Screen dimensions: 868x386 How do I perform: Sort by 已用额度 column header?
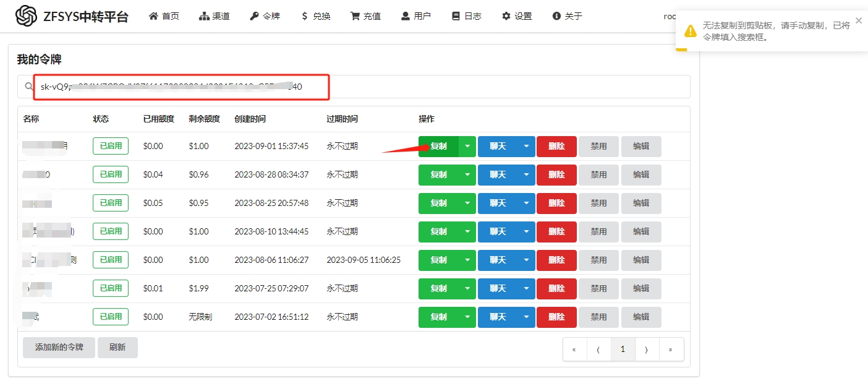click(x=159, y=119)
